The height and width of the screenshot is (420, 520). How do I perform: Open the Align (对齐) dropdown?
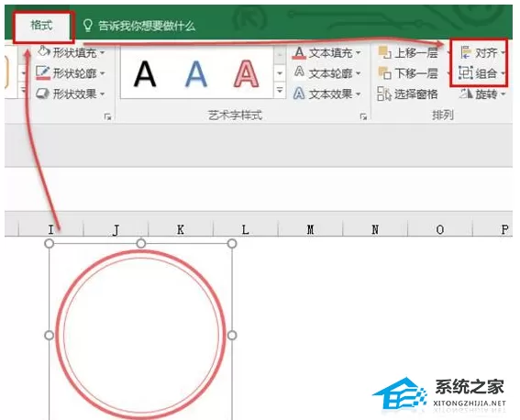[x=482, y=53]
